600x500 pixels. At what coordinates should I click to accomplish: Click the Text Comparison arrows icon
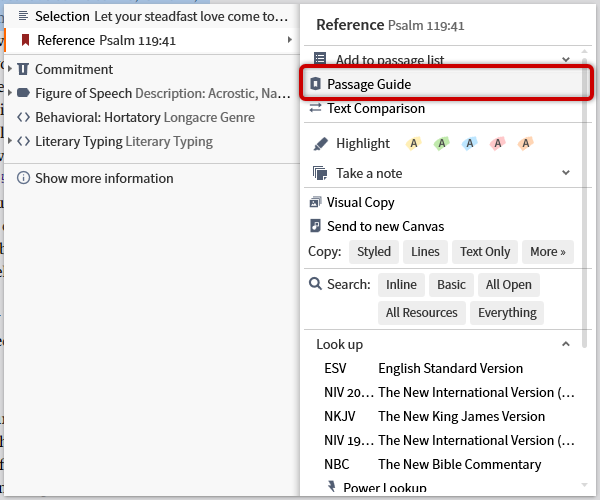(316, 108)
